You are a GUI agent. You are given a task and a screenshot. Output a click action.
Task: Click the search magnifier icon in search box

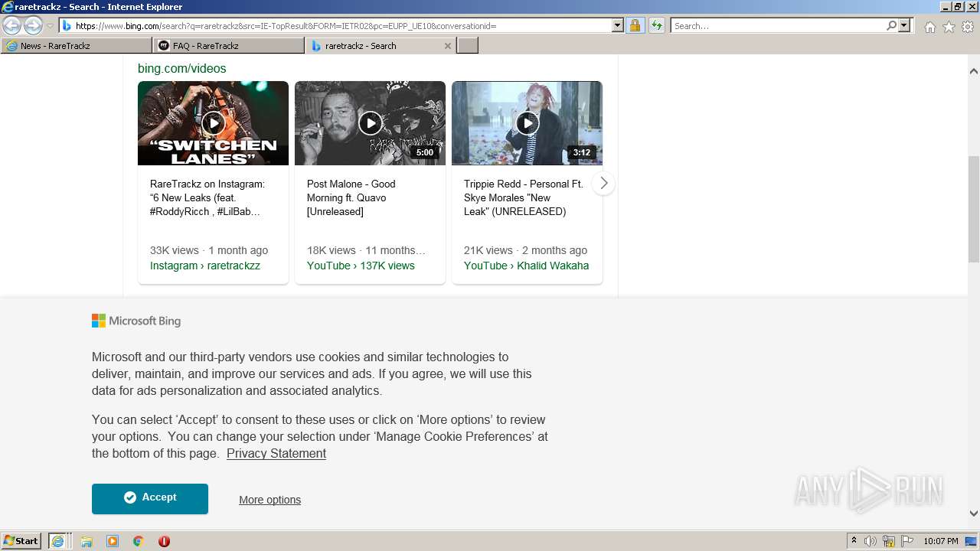[x=891, y=25]
